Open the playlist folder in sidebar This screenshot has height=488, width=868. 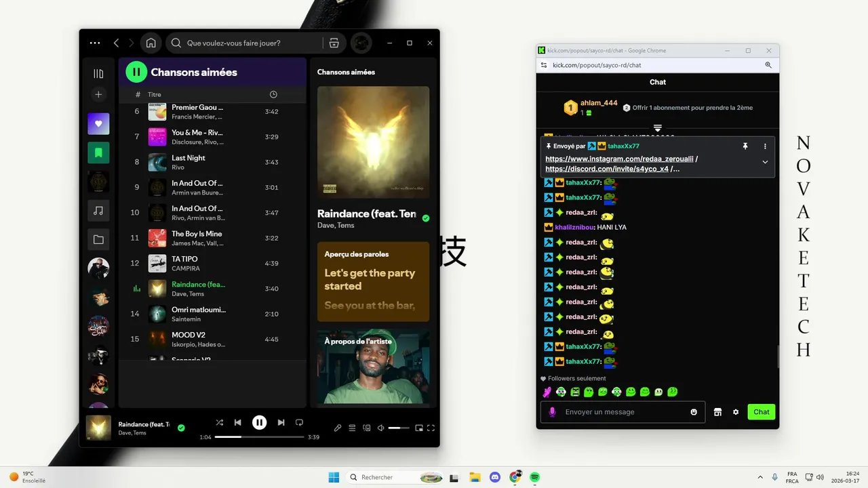tap(98, 239)
